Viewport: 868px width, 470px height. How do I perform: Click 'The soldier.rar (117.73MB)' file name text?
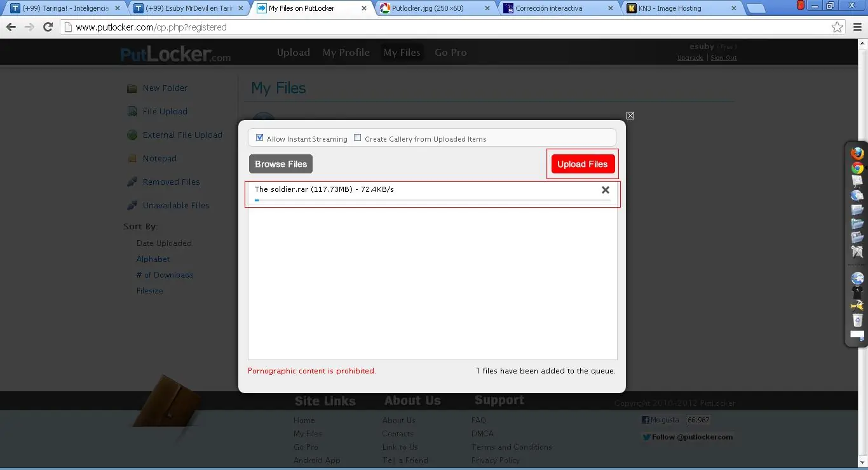[303, 189]
